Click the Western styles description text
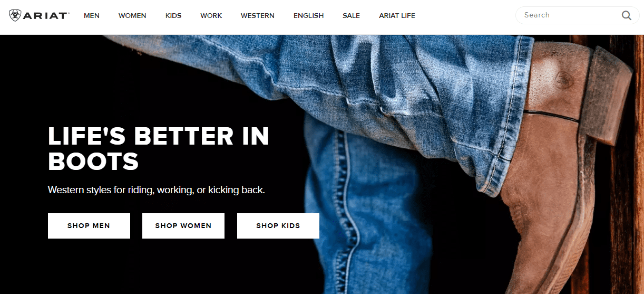The width and height of the screenshot is (644, 294). pos(157,189)
